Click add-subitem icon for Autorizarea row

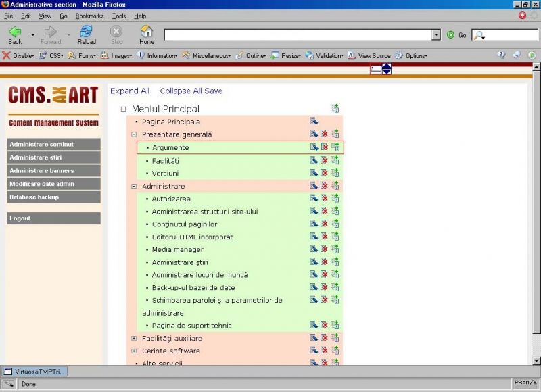point(335,199)
